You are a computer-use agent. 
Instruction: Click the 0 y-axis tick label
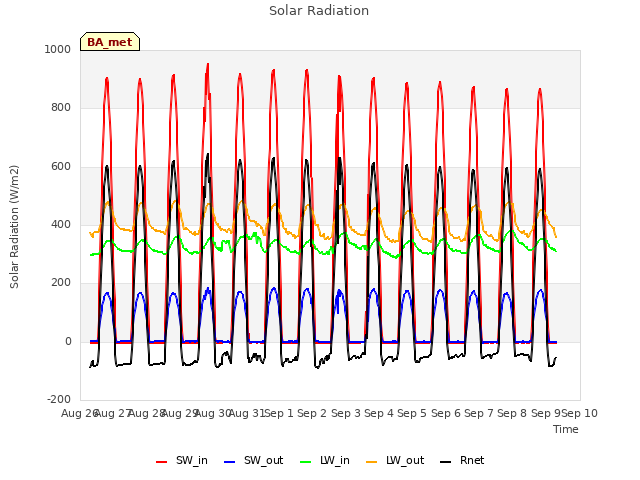(x=68, y=342)
